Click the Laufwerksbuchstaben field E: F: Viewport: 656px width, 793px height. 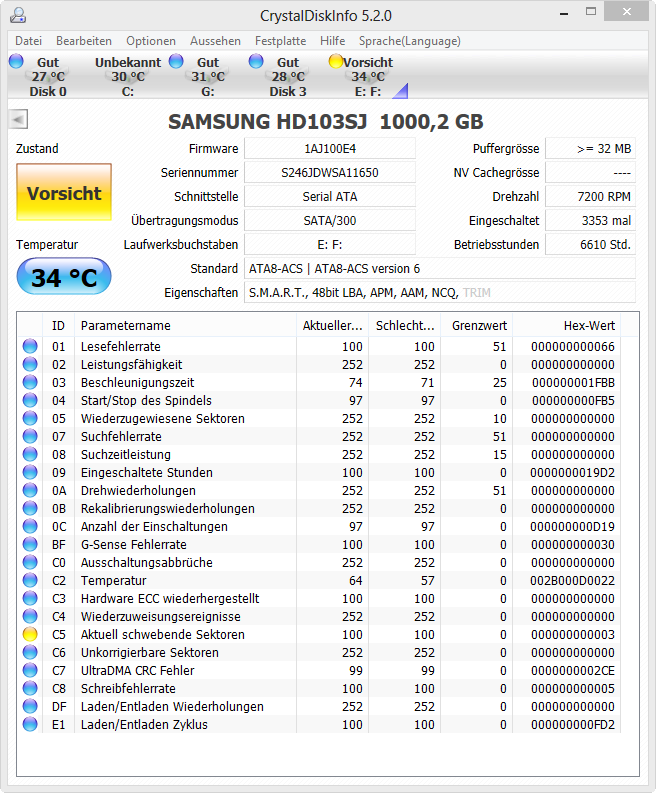tap(330, 244)
